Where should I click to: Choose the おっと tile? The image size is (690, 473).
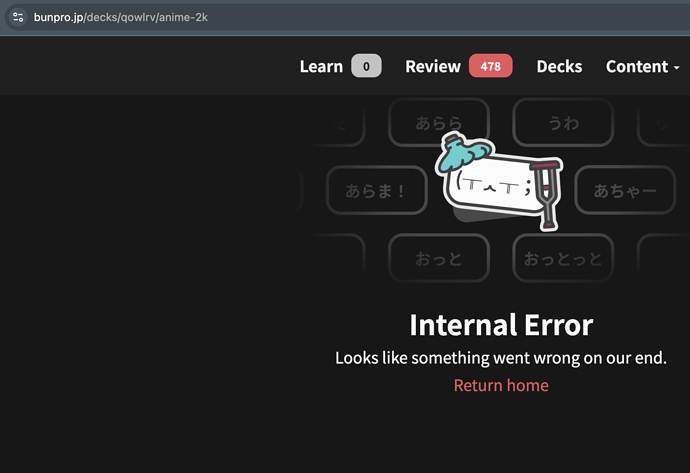coord(438,258)
